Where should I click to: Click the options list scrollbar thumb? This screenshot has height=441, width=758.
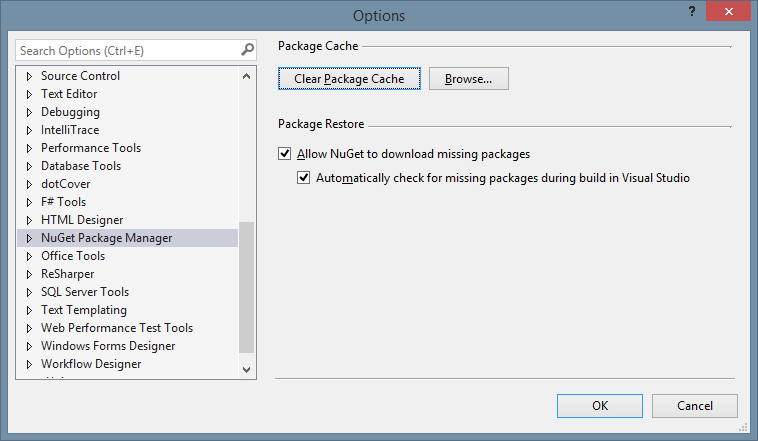tap(247, 287)
